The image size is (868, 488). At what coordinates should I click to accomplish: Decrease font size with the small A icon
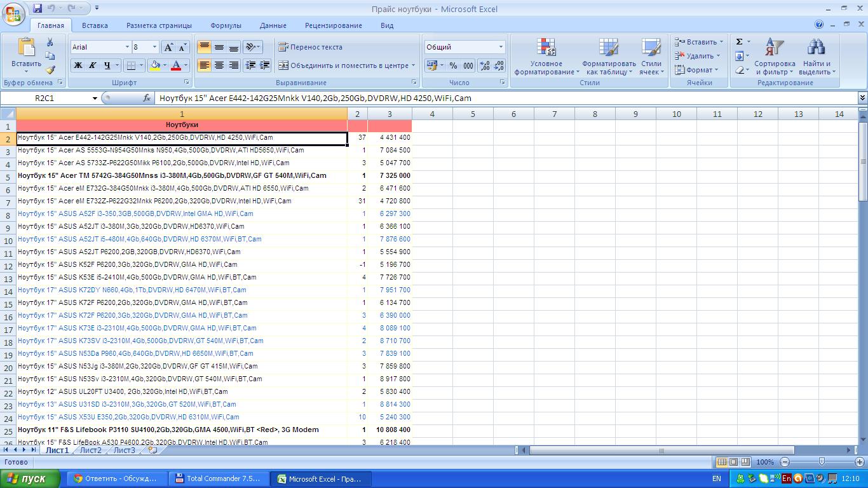click(182, 47)
